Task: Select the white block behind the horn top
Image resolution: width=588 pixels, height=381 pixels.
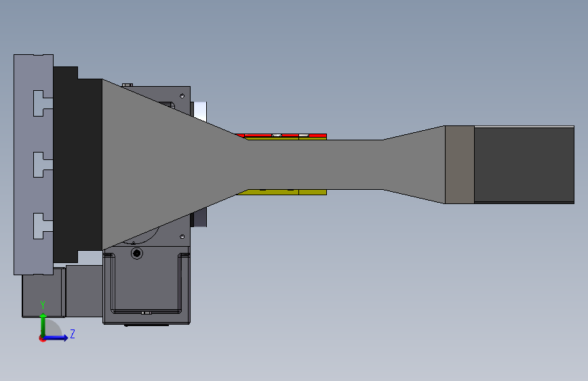Action: click(200, 111)
